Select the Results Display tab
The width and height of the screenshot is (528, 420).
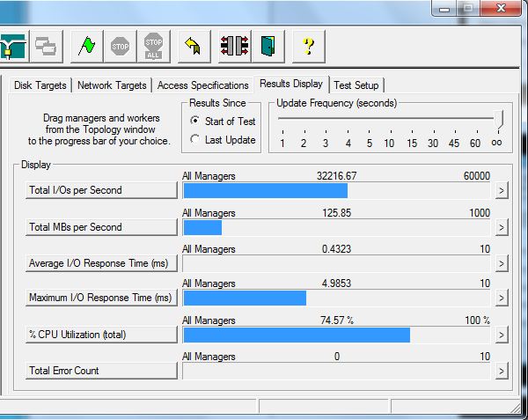[x=291, y=84]
